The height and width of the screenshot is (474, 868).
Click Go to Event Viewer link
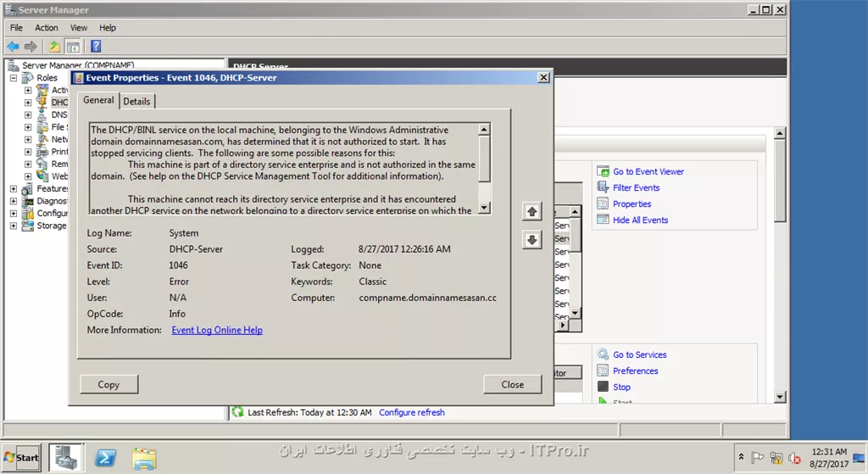(x=648, y=171)
